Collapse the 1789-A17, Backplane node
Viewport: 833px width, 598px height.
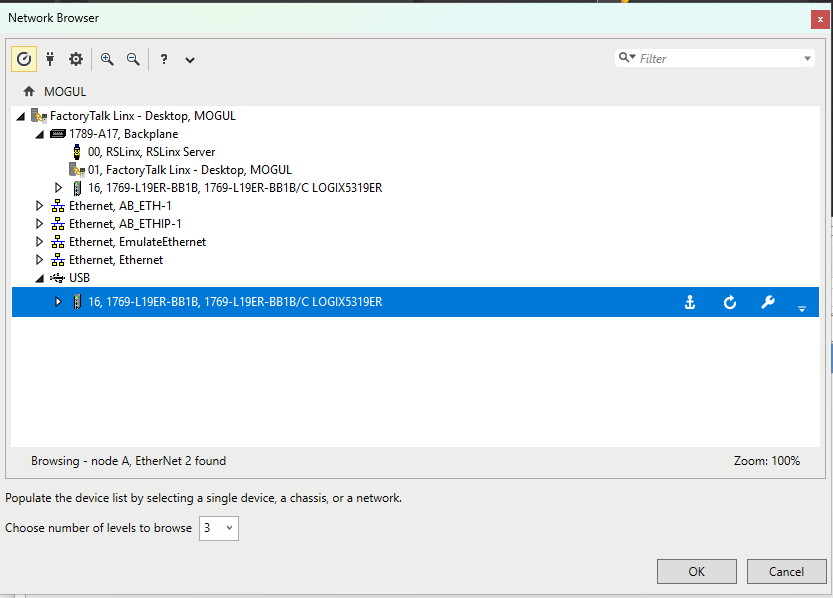(40, 134)
